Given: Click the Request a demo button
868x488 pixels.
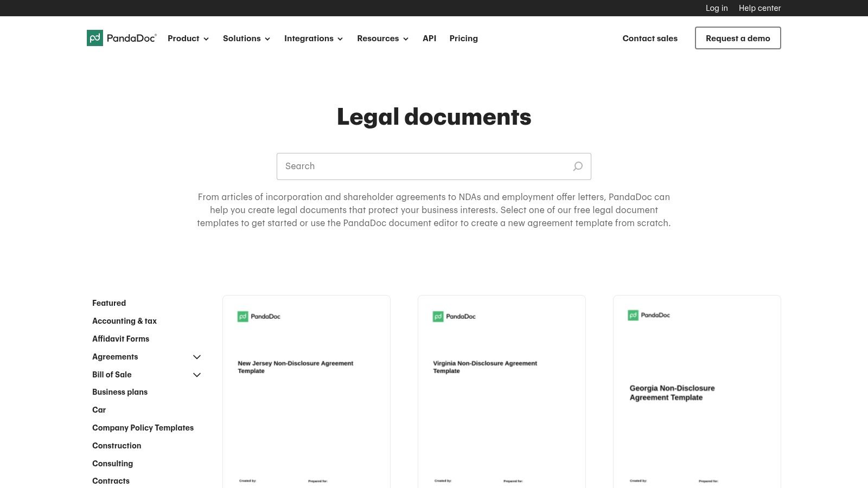Looking at the screenshot, I should [738, 38].
